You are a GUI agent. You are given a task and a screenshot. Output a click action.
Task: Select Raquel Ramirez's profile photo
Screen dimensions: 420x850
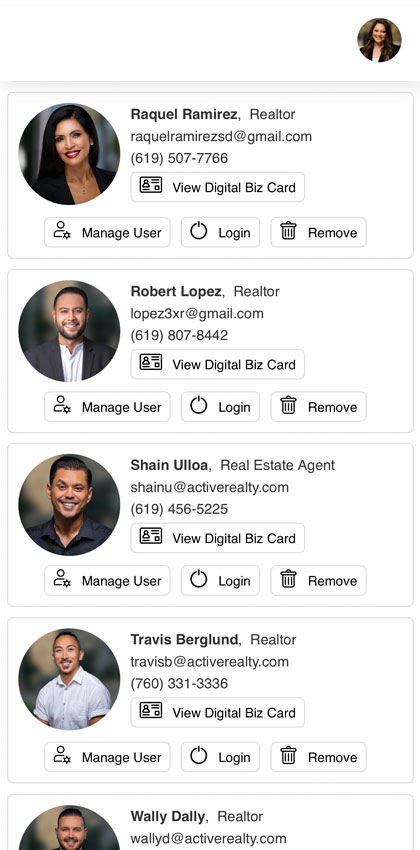pyautogui.click(x=69, y=154)
